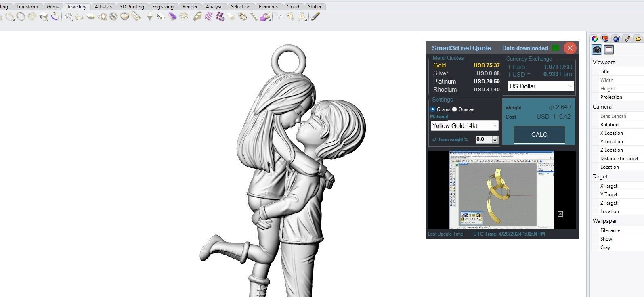This screenshot has height=297, width=644.
Task: Increase the loss weight percentage
Action: pyautogui.click(x=495, y=138)
